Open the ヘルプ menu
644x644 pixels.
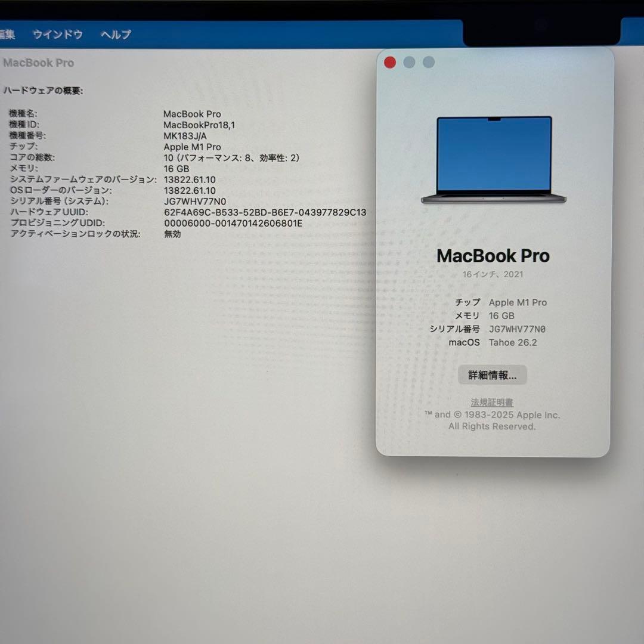click(x=116, y=35)
